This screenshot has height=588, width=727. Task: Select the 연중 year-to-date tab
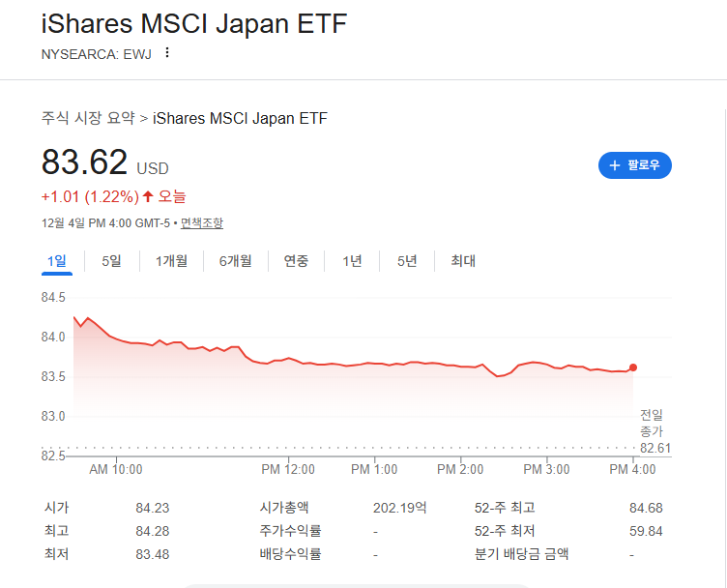(x=296, y=261)
